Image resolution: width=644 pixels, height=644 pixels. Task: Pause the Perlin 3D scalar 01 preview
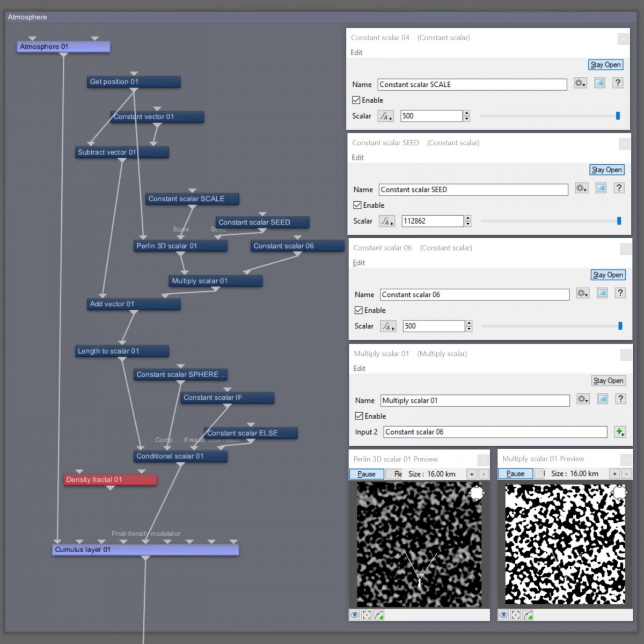(x=367, y=474)
